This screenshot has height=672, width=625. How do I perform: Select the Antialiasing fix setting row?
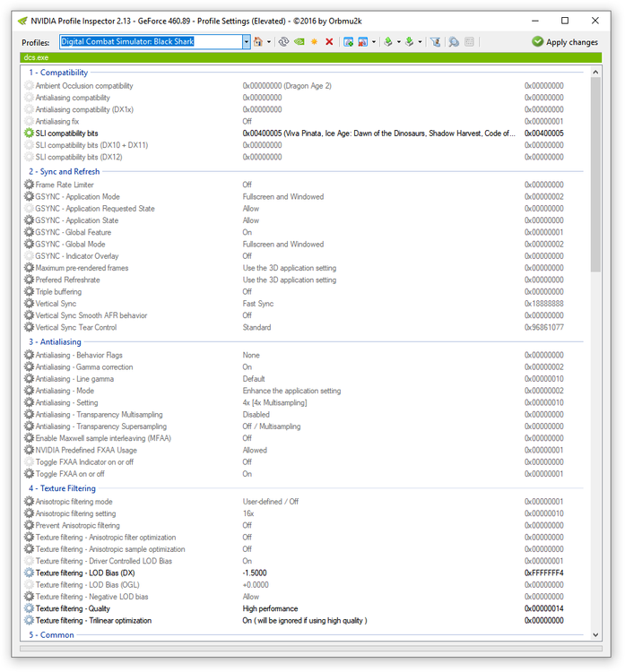pos(303,121)
